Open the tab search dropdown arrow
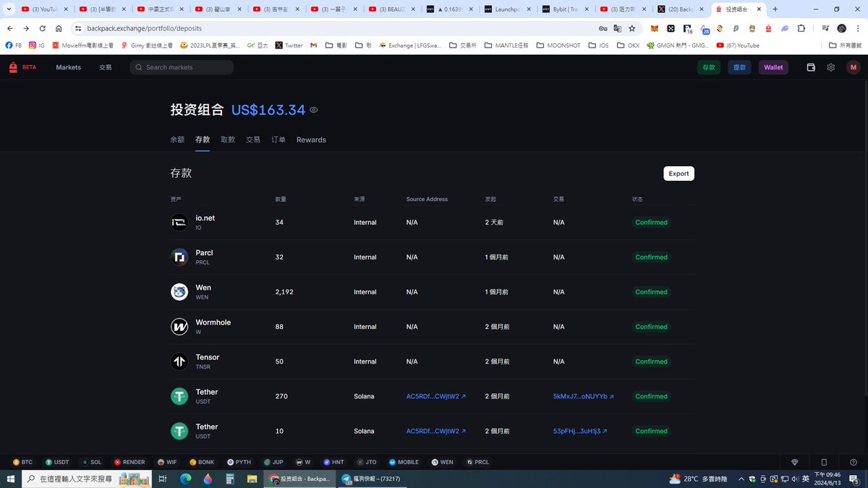The image size is (868, 488). click(8, 9)
